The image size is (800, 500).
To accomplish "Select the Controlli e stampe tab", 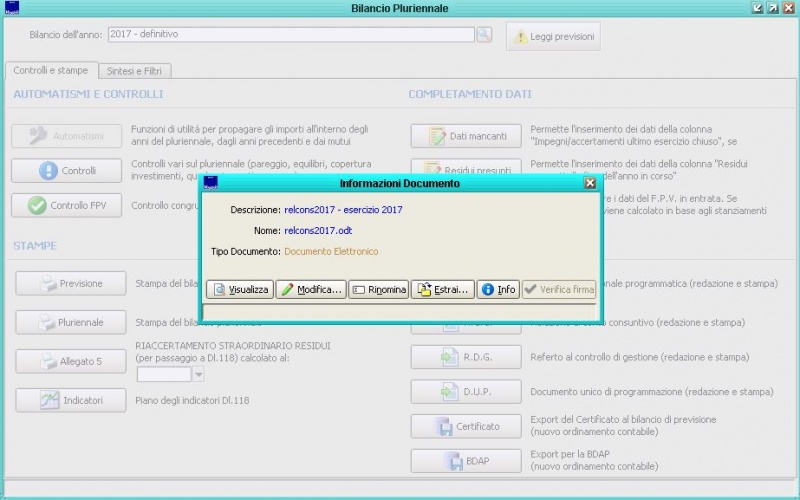I will [x=50, y=71].
